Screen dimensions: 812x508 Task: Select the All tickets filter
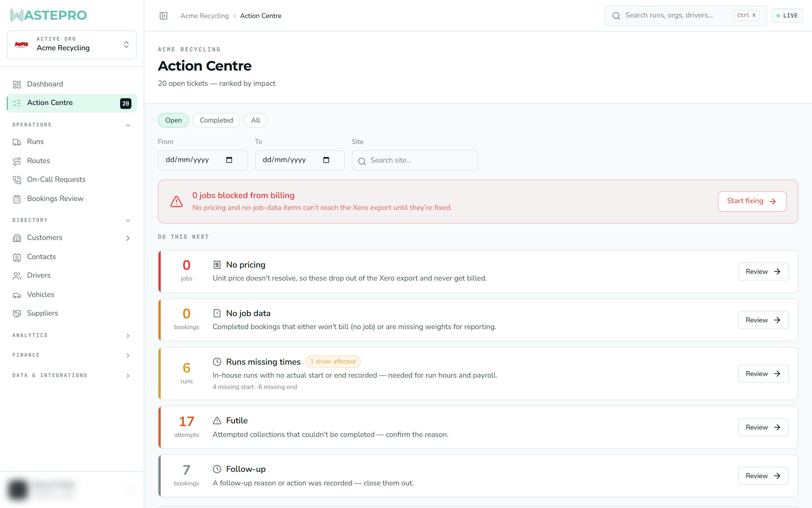pyautogui.click(x=255, y=120)
